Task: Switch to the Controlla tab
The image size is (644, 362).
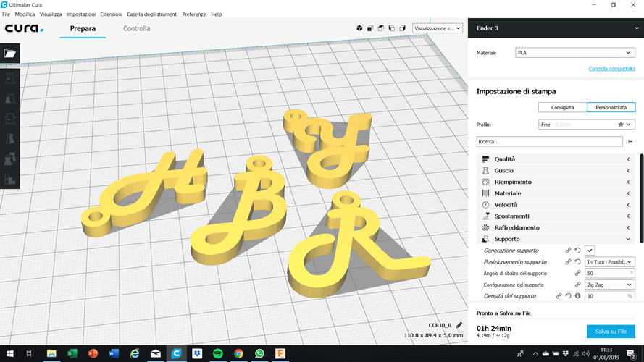Action: pos(136,28)
